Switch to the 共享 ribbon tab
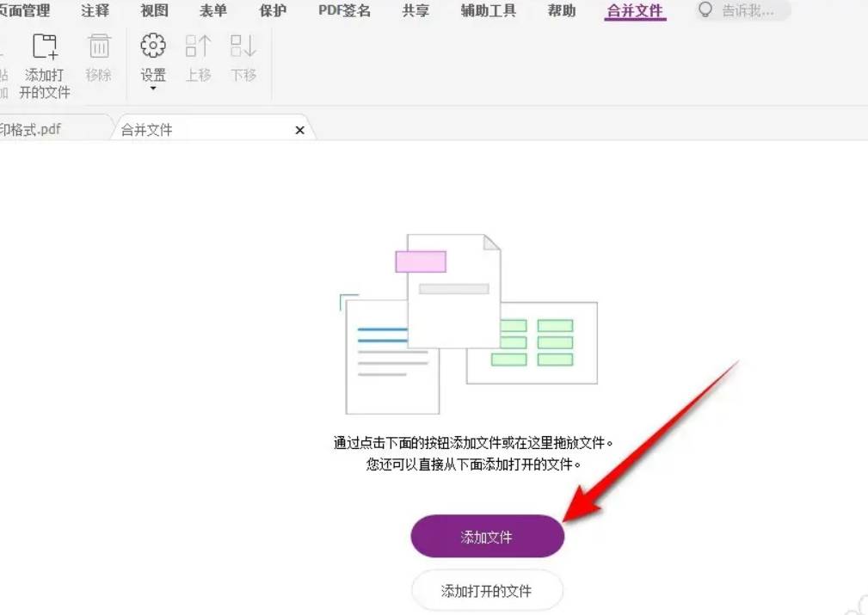 pos(416,10)
